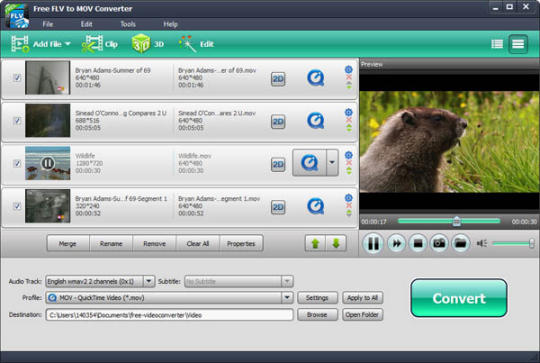Select the Wildlife video thumbnail

coord(48,163)
